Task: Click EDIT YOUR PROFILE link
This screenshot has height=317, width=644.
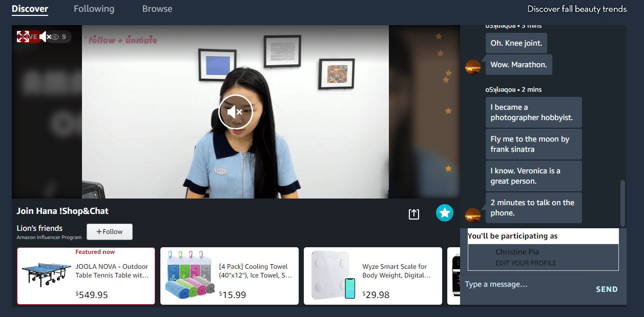Action: pyautogui.click(x=526, y=263)
